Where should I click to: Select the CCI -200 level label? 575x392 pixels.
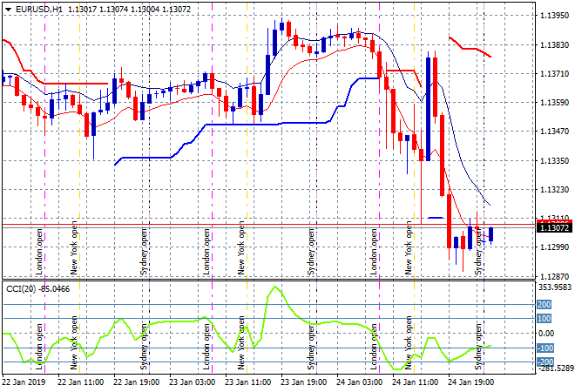coord(545,362)
